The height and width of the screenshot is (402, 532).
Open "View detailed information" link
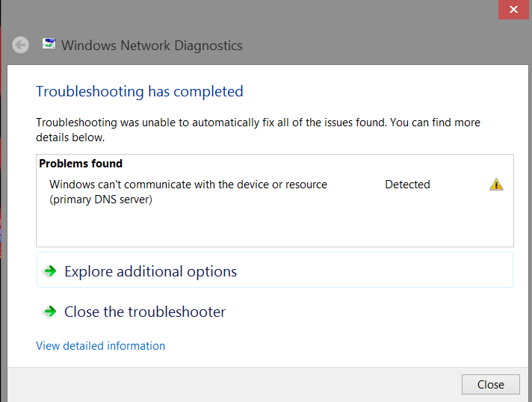(101, 346)
